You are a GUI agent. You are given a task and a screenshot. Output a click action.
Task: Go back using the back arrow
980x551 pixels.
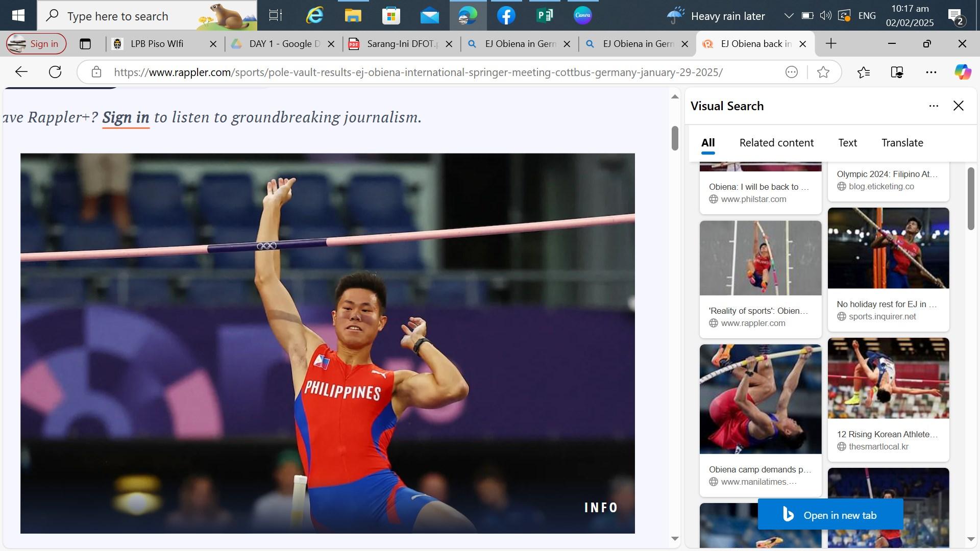[21, 72]
